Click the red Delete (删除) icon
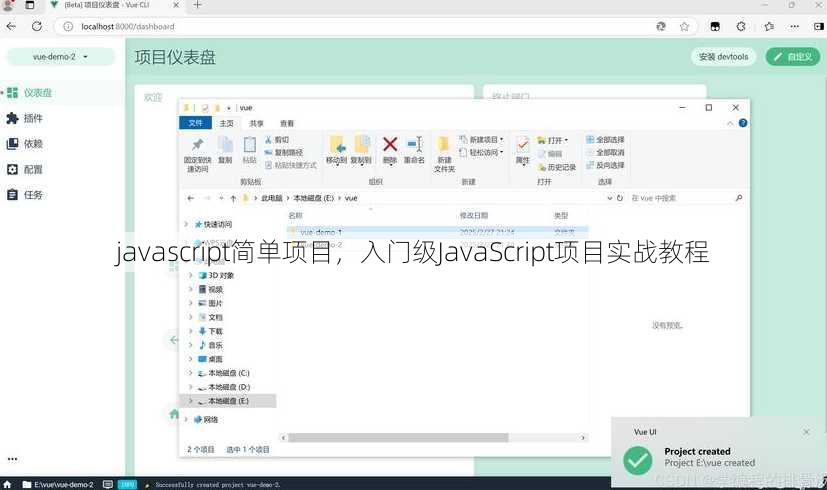 390,150
